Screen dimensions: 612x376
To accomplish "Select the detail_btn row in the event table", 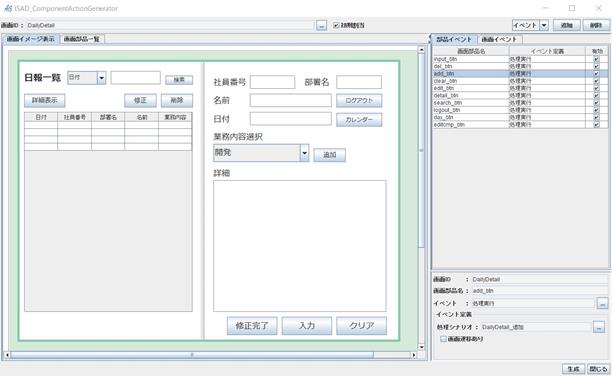I will coord(520,96).
